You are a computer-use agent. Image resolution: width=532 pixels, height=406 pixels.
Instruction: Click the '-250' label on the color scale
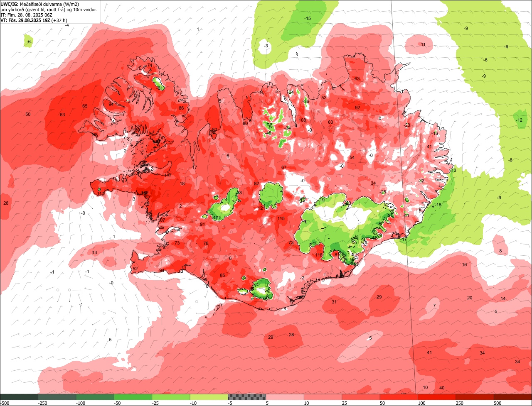pos(42,403)
